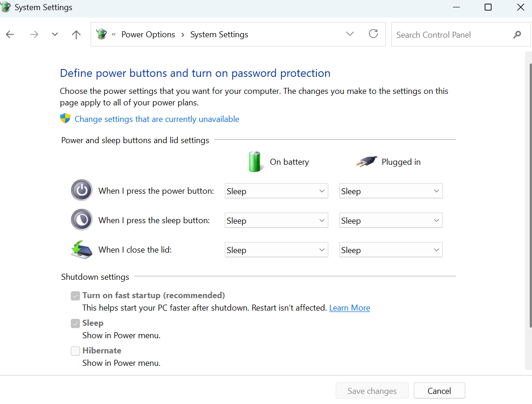Screen dimensions: 532x404
Task: Expand address bar history dropdown
Action: (x=350, y=34)
